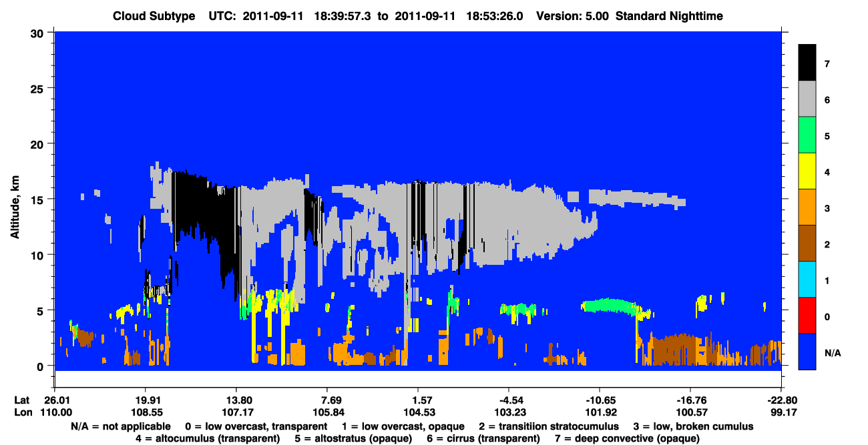868x445 pixels.
Task: Click the brown color swatch labeled 2
Action: [807, 243]
